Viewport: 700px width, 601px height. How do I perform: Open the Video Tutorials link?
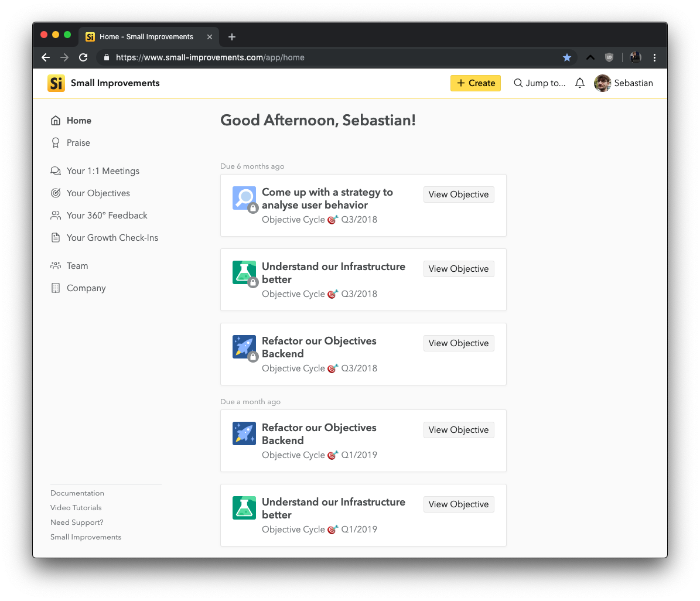[76, 508]
